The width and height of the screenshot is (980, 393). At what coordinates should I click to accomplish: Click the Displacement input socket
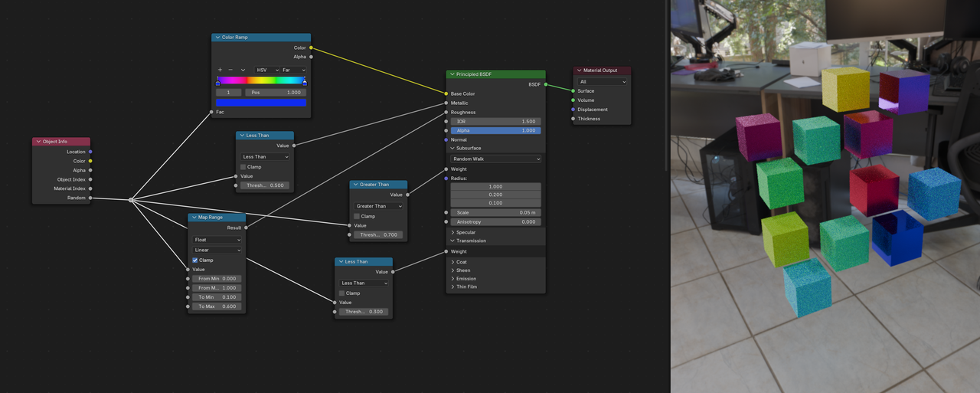coord(573,109)
